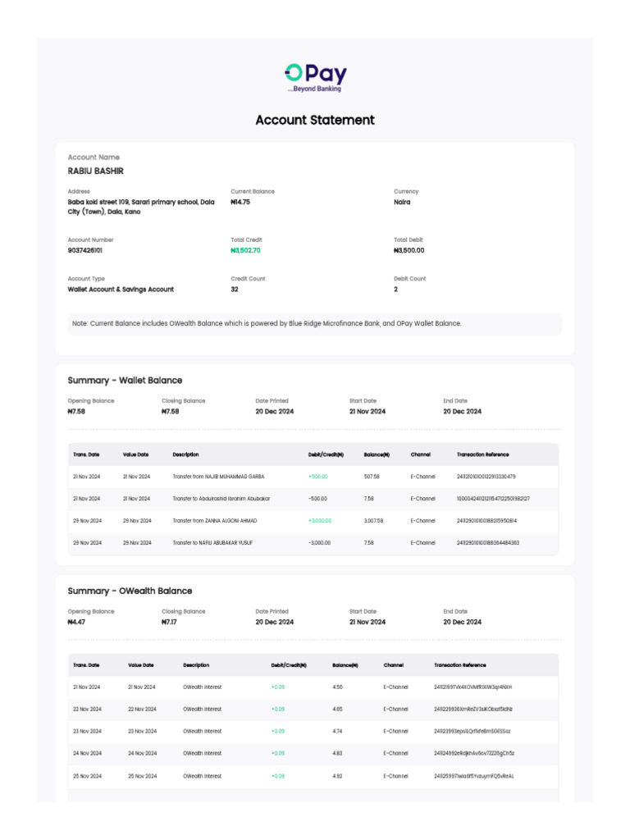
Task: Select account number '9037426101'
Action: [84, 250]
